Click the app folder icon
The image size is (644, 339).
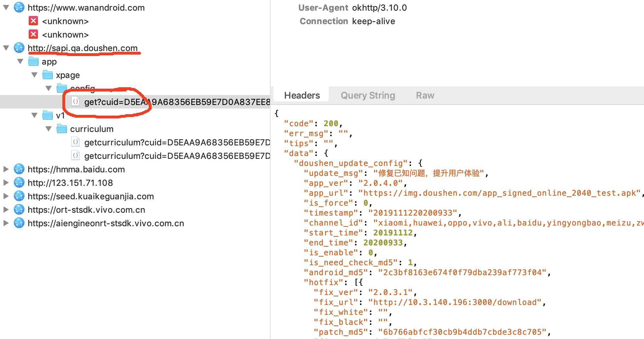[33, 61]
